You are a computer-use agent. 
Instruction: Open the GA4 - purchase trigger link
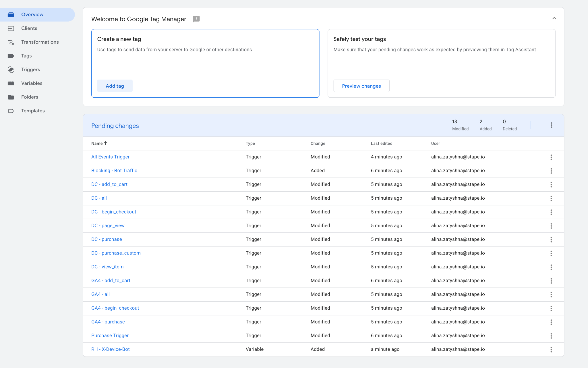coord(108,322)
